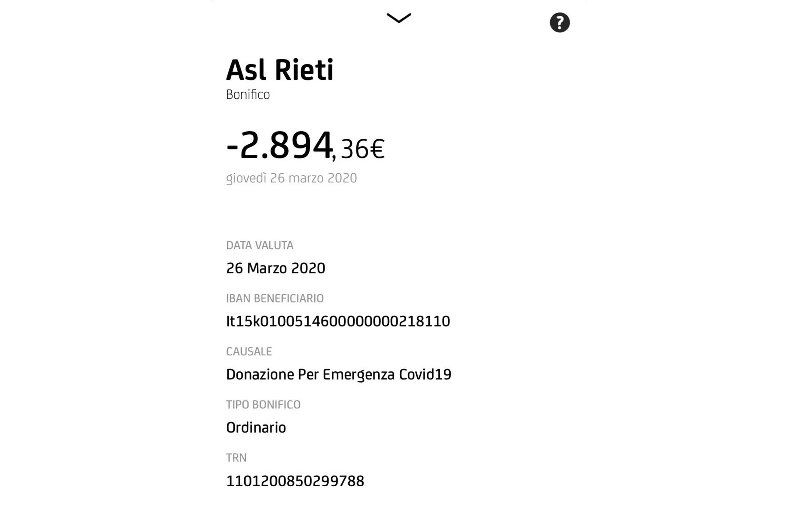Select the 36 cents portion of the amount

point(354,149)
